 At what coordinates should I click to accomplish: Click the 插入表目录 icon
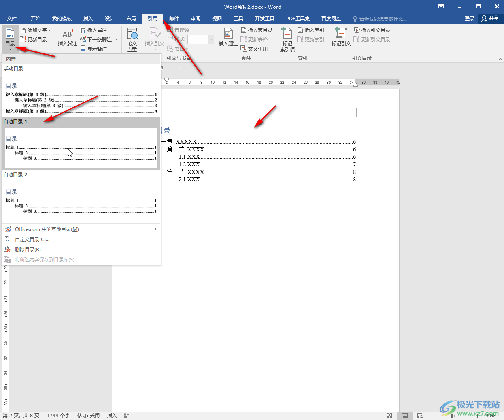click(x=244, y=30)
